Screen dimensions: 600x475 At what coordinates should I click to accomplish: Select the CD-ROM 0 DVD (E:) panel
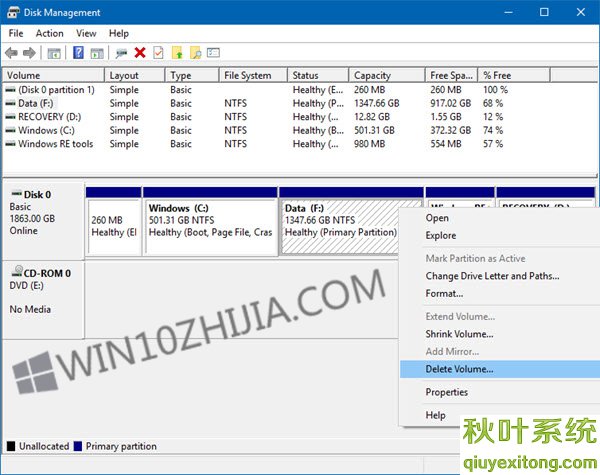pyautogui.click(x=43, y=300)
